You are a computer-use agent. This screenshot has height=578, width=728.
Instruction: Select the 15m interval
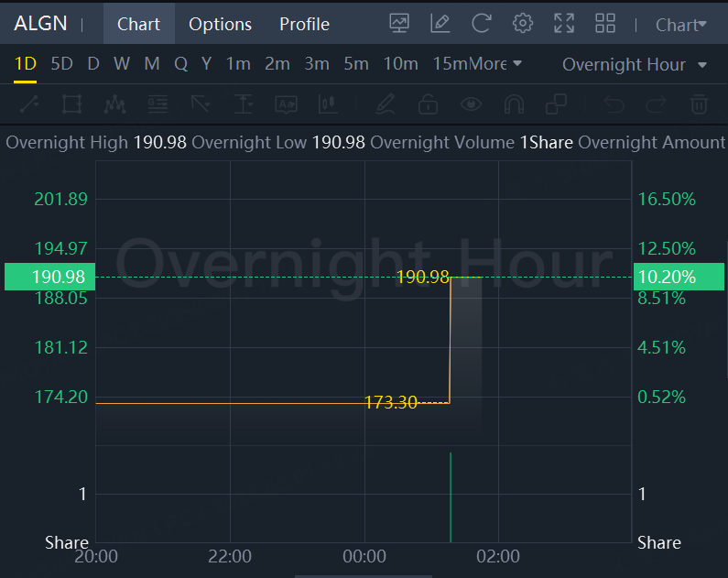pyautogui.click(x=451, y=63)
